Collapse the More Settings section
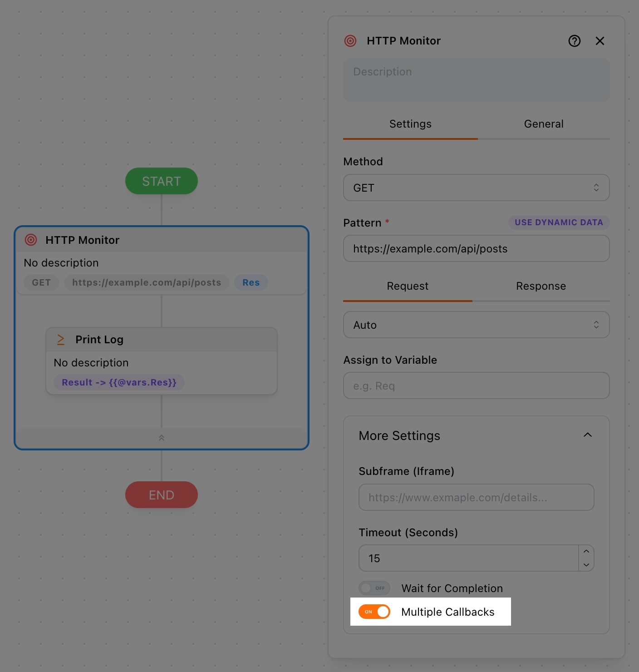Viewport: 639px width, 672px height. [x=587, y=435]
